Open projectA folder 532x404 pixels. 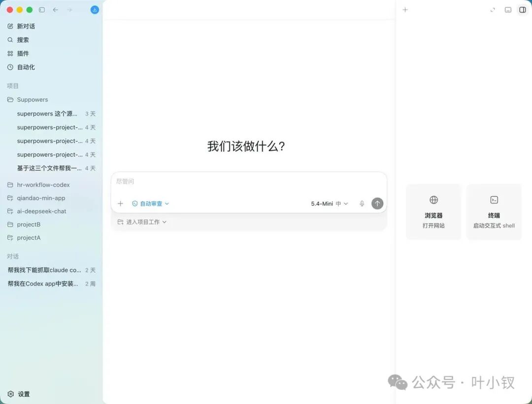pyautogui.click(x=24, y=238)
